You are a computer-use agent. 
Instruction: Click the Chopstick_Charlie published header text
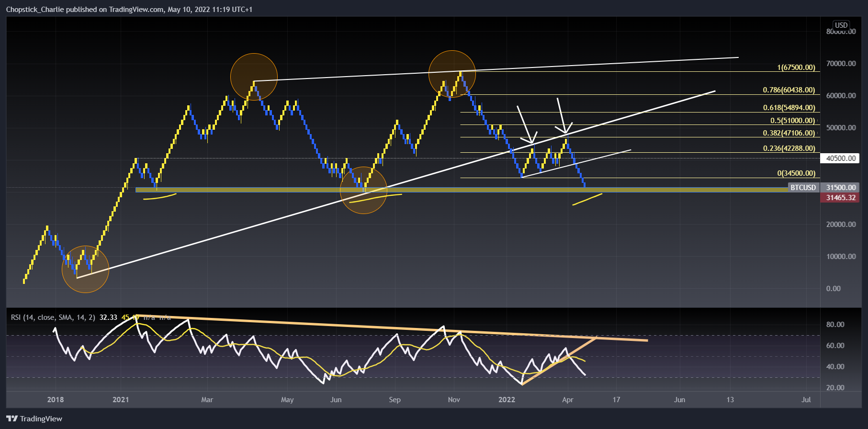[x=129, y=9]
